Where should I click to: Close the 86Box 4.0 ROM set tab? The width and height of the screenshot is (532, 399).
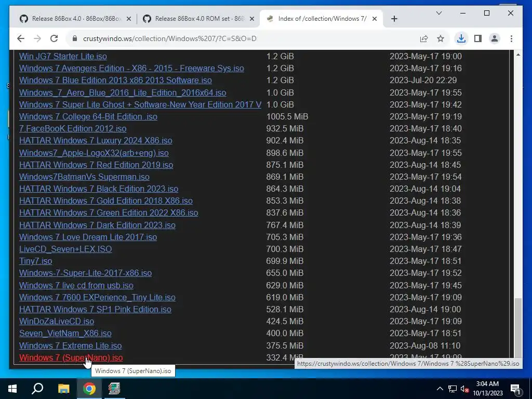pos(252,19)
